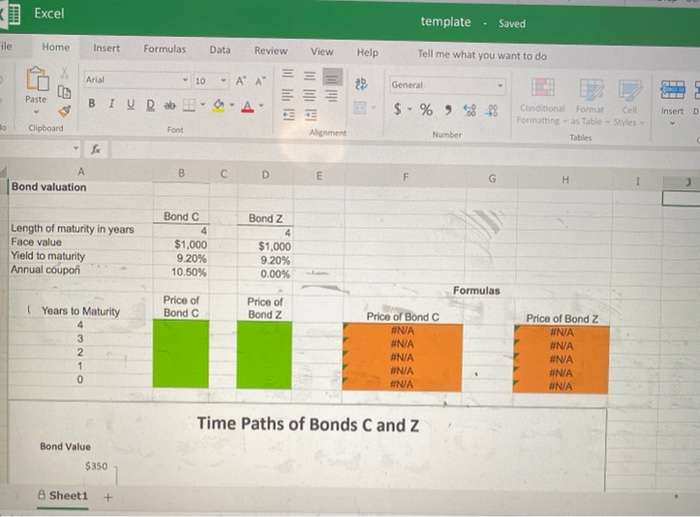Toggle Underline formatting
700x517 pixels.
click(x=130, y=104)
